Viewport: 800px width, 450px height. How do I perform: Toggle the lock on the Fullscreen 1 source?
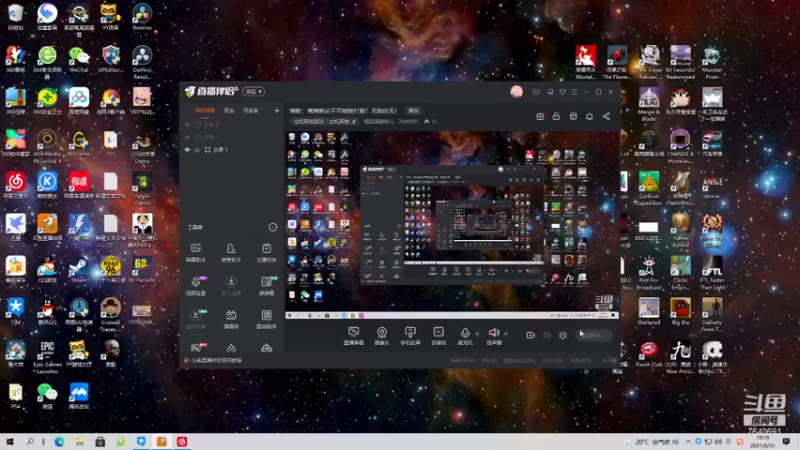(x=197, y=149)
